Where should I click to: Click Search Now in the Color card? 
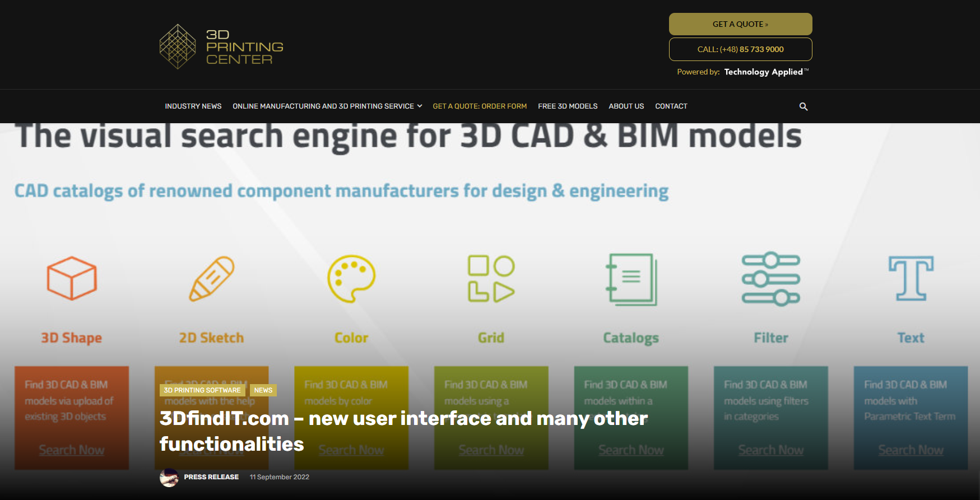tap(351, 450)
